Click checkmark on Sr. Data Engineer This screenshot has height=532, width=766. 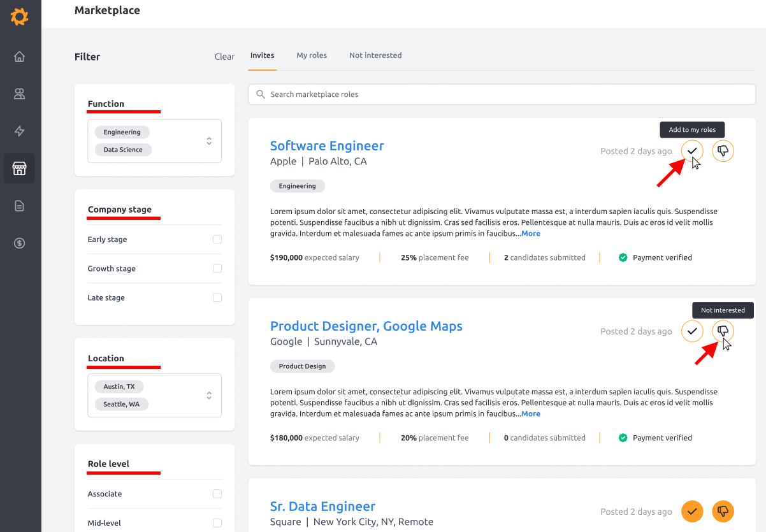tap(692, 511)
